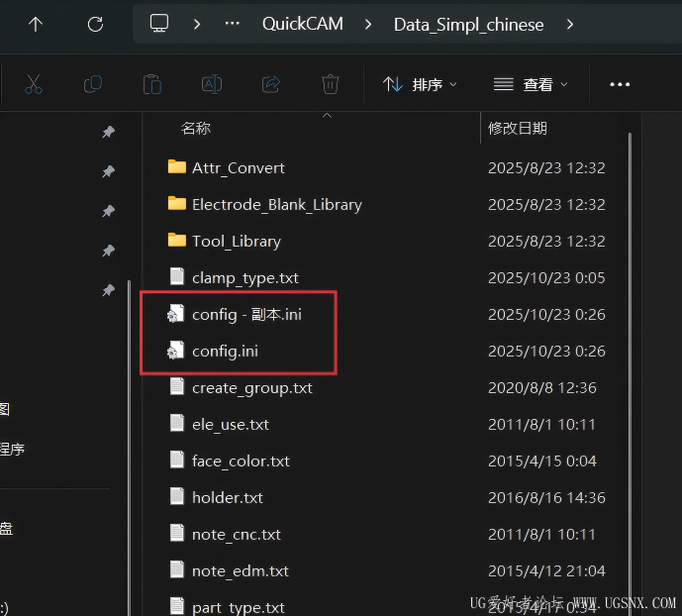Open the three-dot more options menu
The height and width of the screenshot is (616, 682).
[620, 85]
